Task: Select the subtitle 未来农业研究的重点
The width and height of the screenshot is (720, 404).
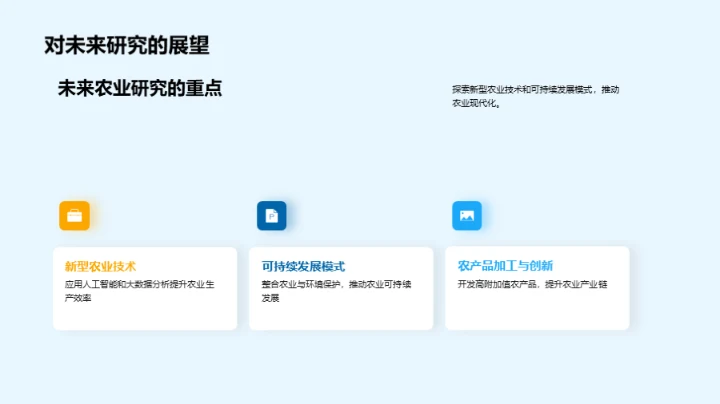Action: coord(140,88)
